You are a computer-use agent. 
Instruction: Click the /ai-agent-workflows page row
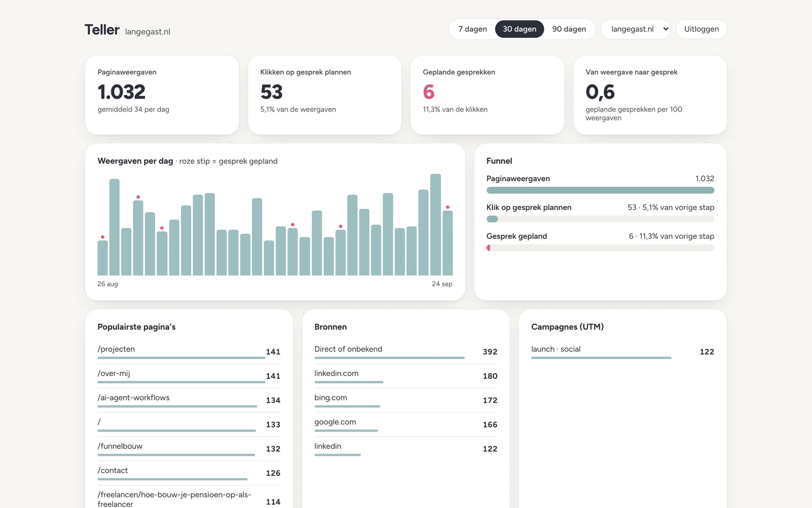(x=189, y=400)
